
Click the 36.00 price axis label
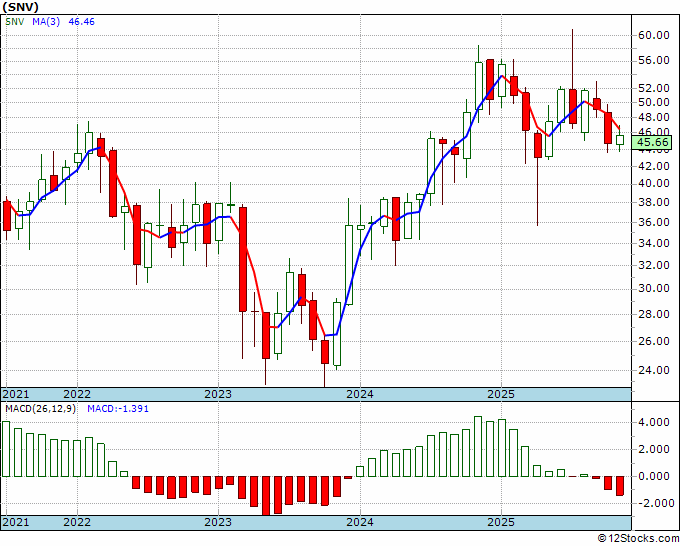pyautogui.click(x=654, y=222)
